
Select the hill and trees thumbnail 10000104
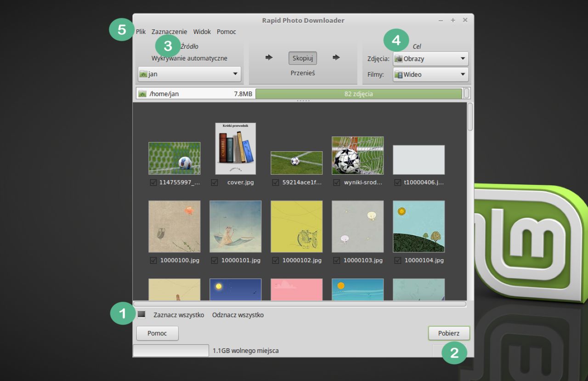click(x=419, y=227)
